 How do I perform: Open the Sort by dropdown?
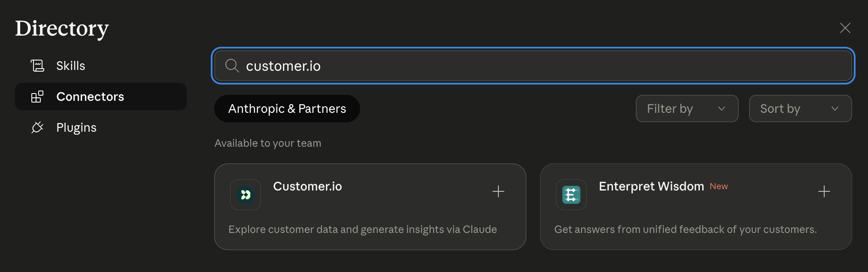[800, 109]
